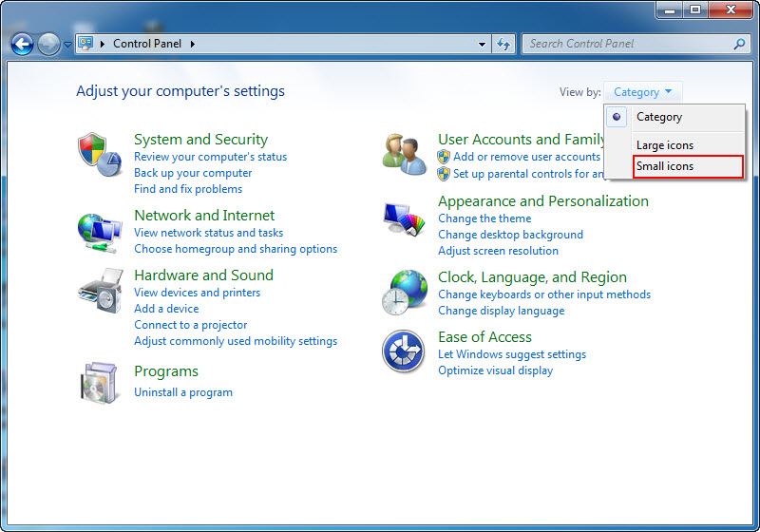Click the Forward arrow navigation button
760x532 pixels.
(48, 45)
